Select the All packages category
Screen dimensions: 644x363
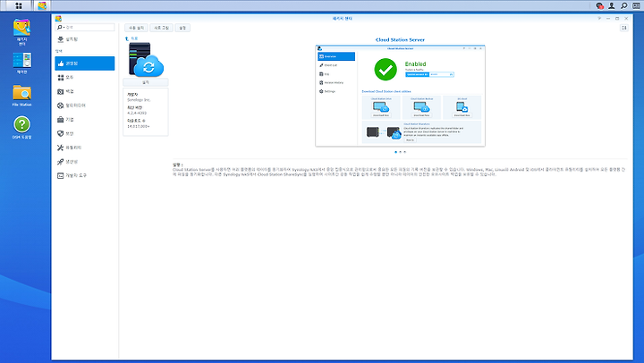click(x=85, y=78)
